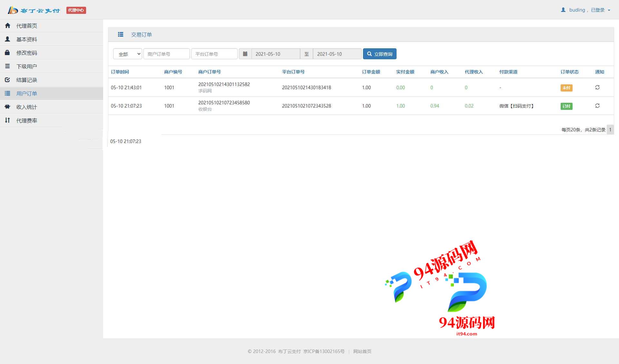Click 0.02 agent income value

[x=469, y=106]
